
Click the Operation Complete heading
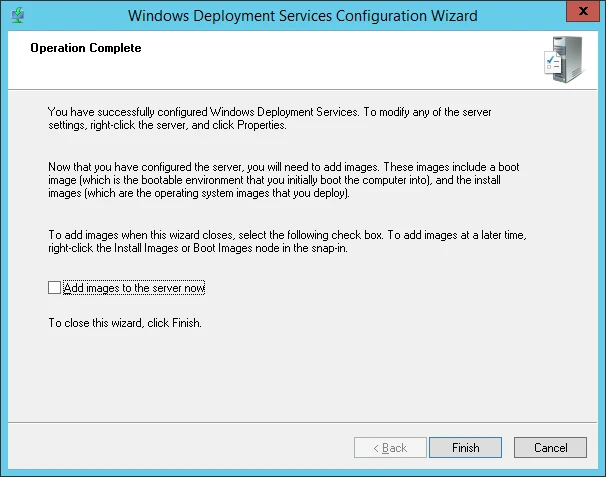tap(86, 48)
